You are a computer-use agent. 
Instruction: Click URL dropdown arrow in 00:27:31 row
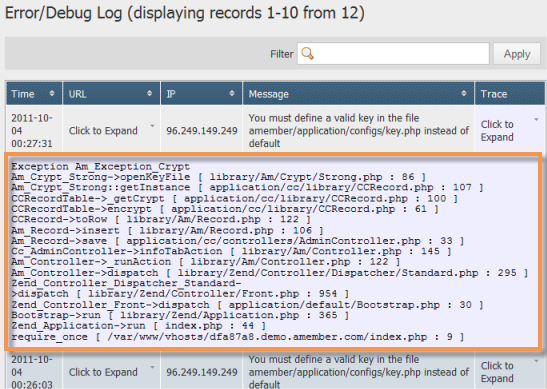152,126
